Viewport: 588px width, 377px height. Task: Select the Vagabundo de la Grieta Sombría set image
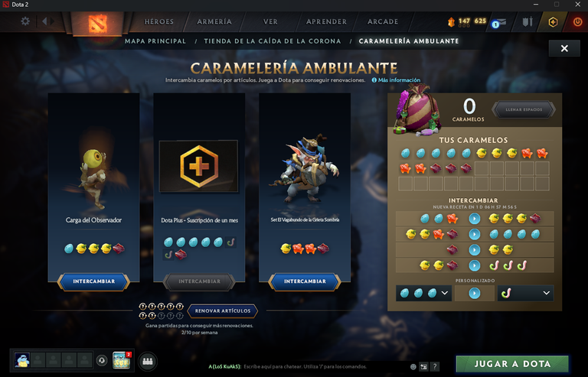coord(305,168)
